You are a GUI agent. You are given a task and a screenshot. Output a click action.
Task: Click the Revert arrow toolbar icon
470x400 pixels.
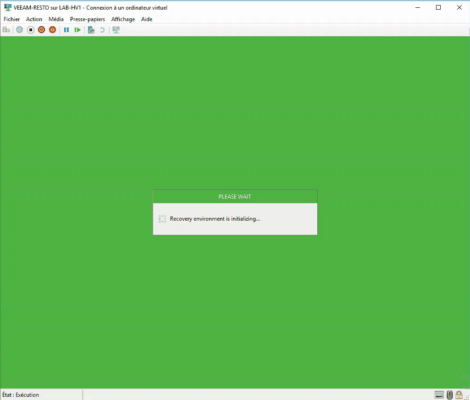click(102, 30)
